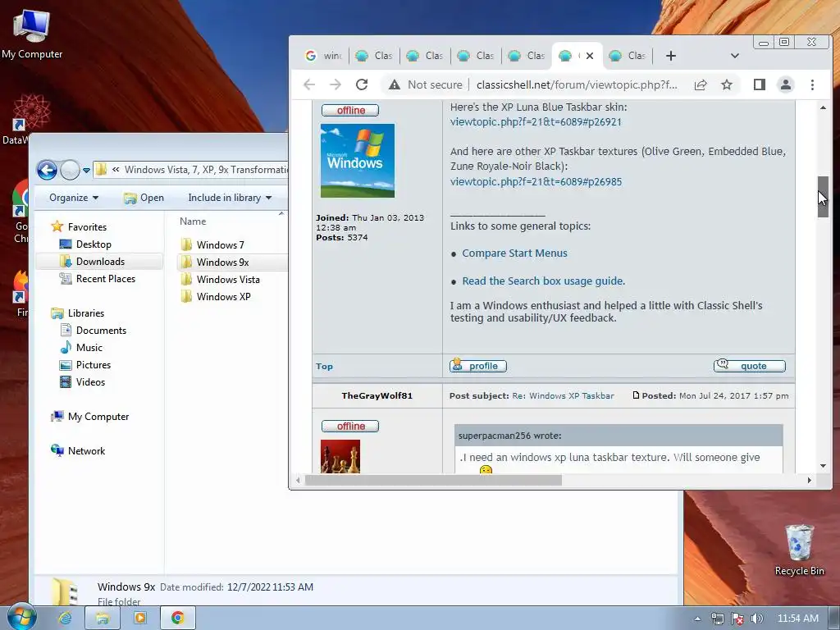
Task: Open Compare Start Menus link
Action: [x=514, y=253]
